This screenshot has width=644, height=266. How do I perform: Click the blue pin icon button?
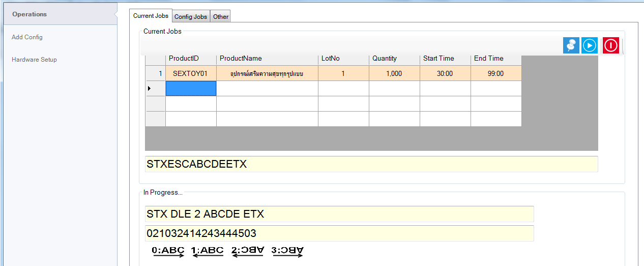571,45
